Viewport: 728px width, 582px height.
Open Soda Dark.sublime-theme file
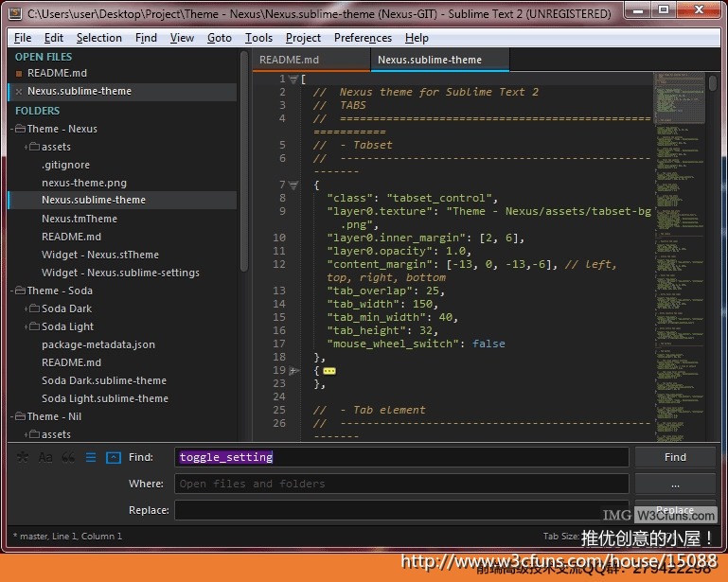click(x=103, y=380)
